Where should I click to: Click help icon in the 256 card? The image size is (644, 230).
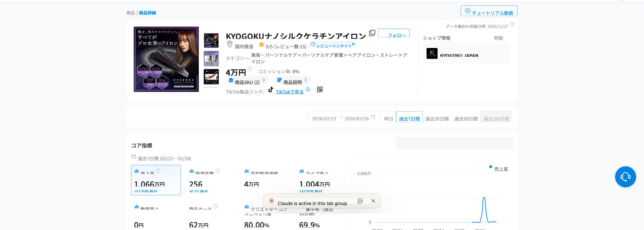coord(218,171)
